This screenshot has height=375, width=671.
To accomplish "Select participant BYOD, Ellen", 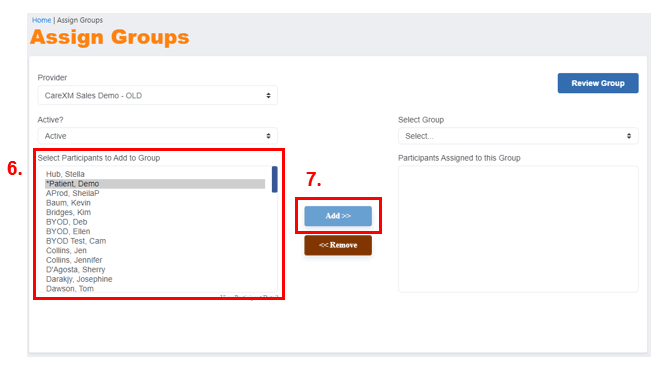I will [155, 232].
